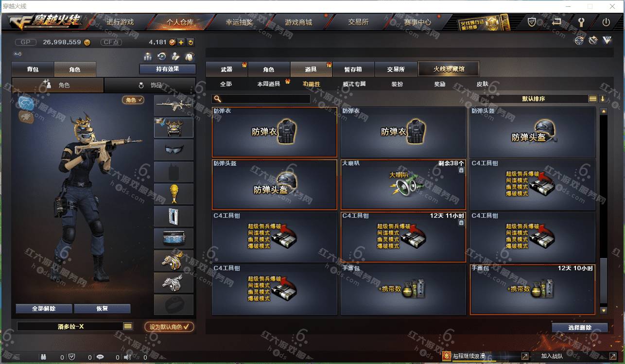
Task: Expand character list next to 潘多拉-X
Action: point(128,327)
